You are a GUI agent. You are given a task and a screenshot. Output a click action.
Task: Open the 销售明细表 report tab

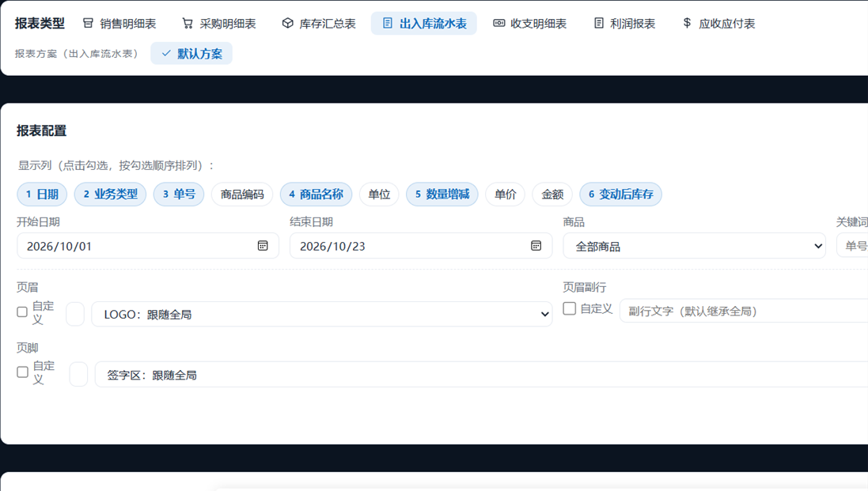[119, 23]
